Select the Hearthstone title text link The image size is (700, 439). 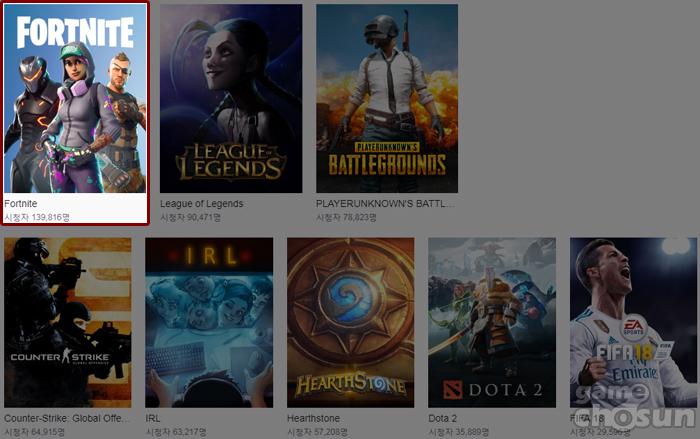click(x=312, y=419)
